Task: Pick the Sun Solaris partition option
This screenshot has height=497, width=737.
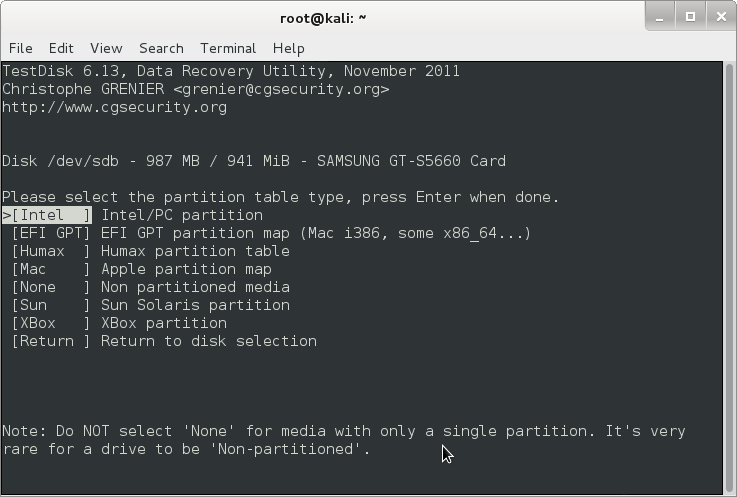Action: click(150, 305)
